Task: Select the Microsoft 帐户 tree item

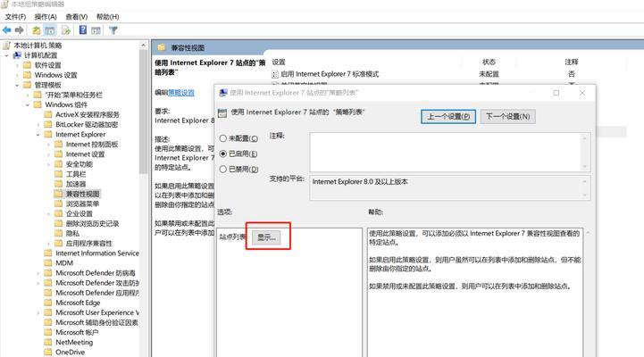Action: click(x=77, y=332)
